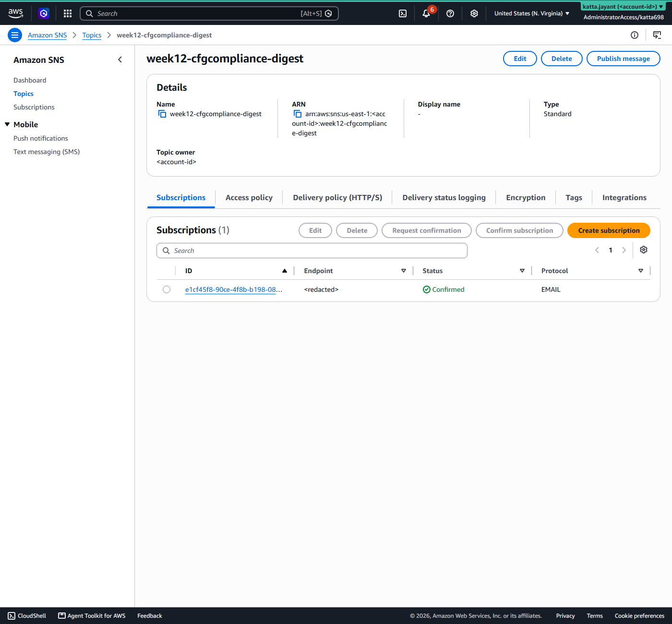Copy the topic Name value icon
The image size is (672, 624).
(x=162, y=114)
